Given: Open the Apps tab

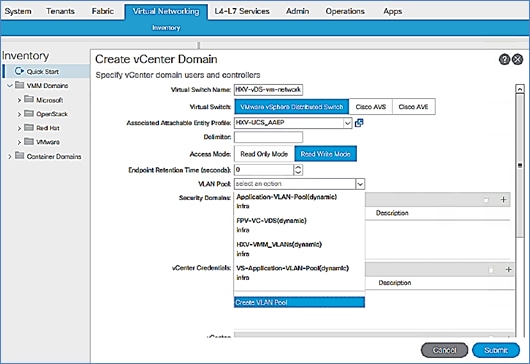Looking at the screenshot, I should coord(392,11).
